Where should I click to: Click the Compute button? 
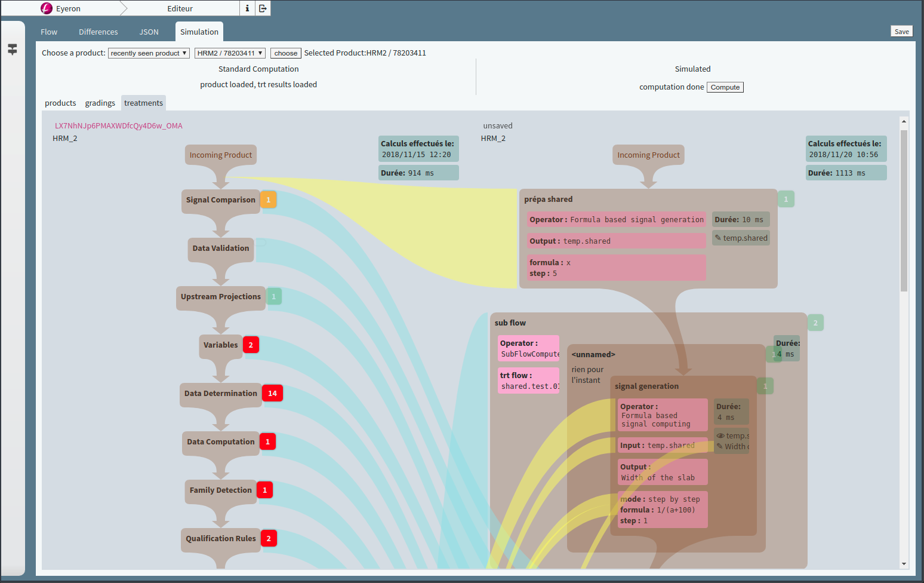[725, 87]
